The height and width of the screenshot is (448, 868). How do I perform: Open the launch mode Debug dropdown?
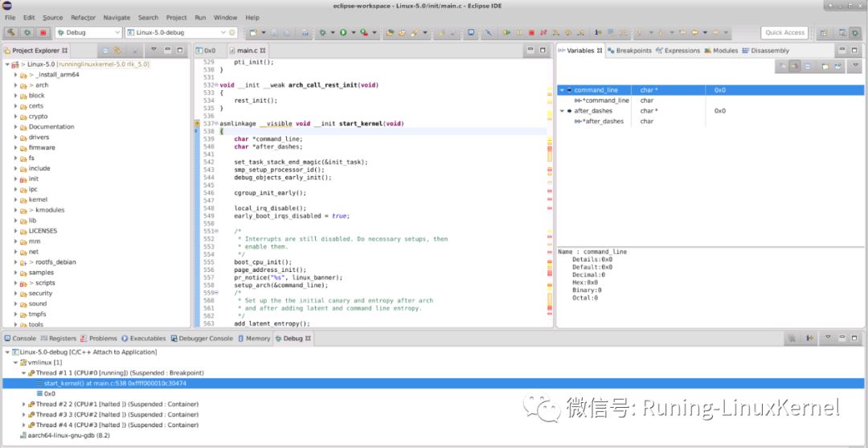[88, 32]
